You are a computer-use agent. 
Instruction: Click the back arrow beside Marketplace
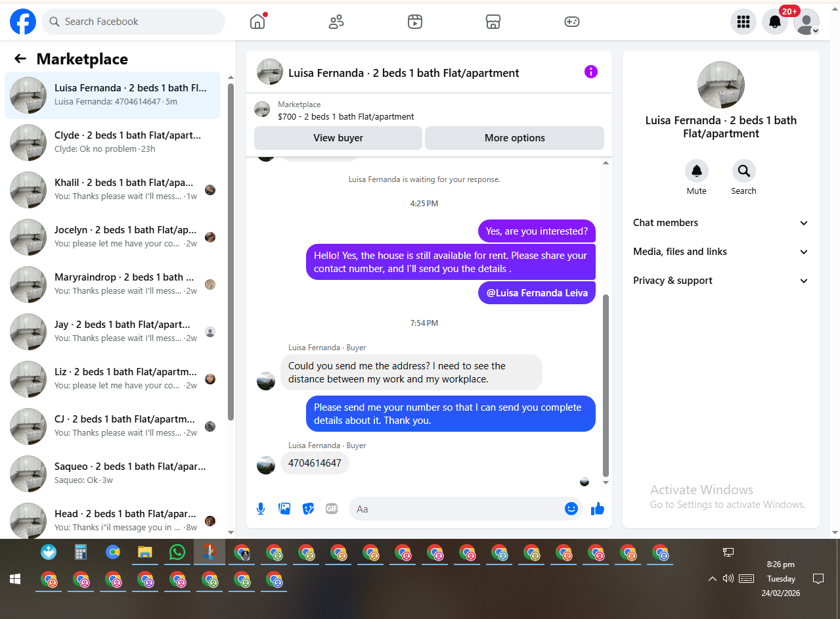[x=20, y=58]
